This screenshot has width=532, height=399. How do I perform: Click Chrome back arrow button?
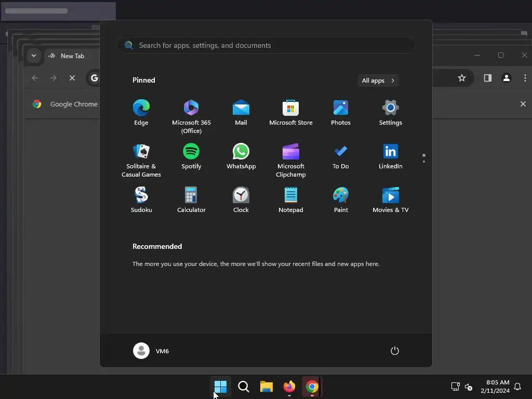(x=35, y=78)
